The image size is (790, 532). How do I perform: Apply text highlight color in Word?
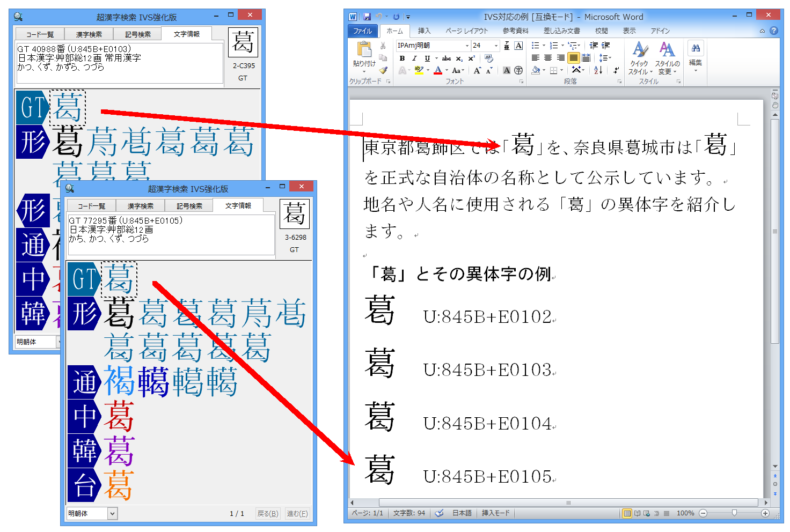(x=419, y=70)
